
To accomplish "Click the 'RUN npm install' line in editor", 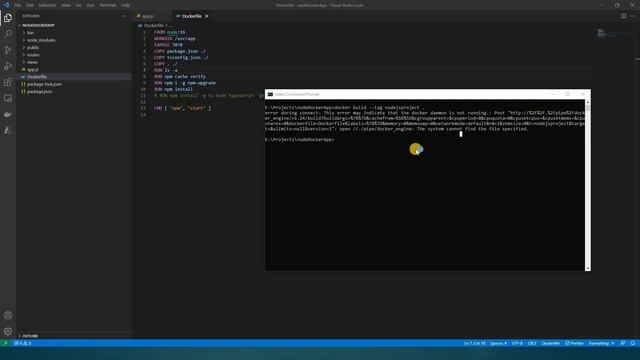I will click(173, 89).
